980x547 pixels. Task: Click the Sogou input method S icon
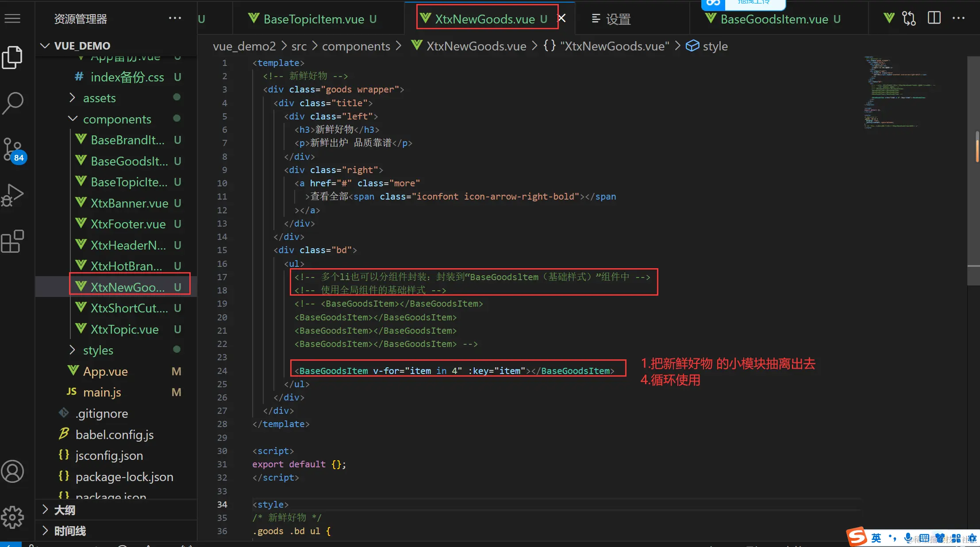(x=857, y=537)
